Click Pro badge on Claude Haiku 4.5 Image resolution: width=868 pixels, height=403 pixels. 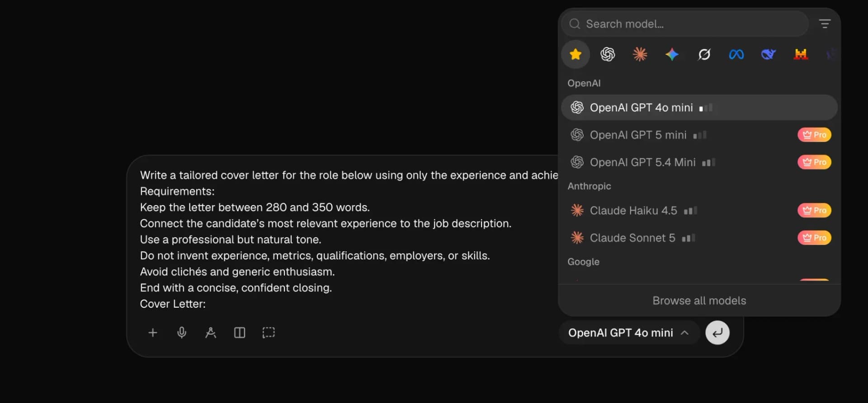tap(814, 211)
